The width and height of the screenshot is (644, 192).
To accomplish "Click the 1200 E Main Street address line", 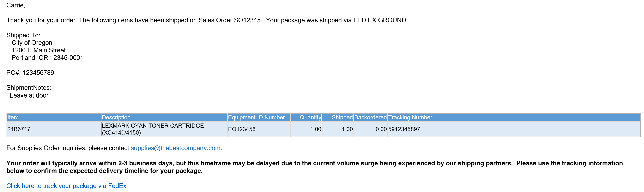I will click(38, 50).
